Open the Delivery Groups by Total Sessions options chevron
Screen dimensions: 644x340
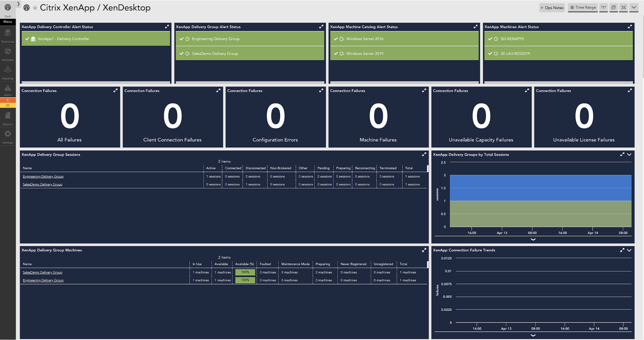click(x=629, y=155)
